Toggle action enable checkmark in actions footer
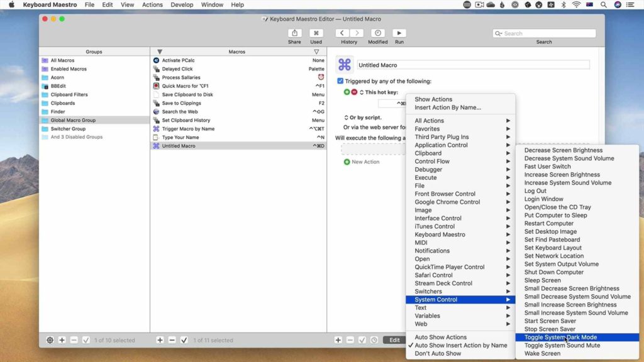The width and height of the screenshot is (644, 362). [362, 340]
